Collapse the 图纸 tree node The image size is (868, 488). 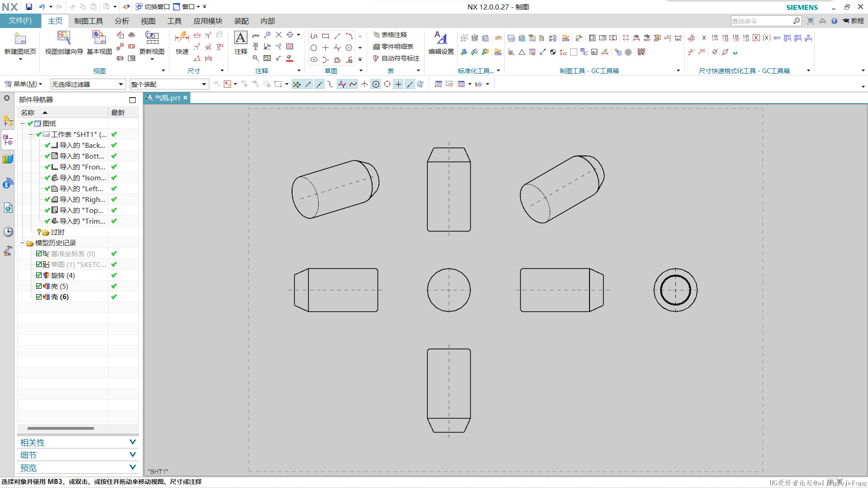click(x=22, y=123)
